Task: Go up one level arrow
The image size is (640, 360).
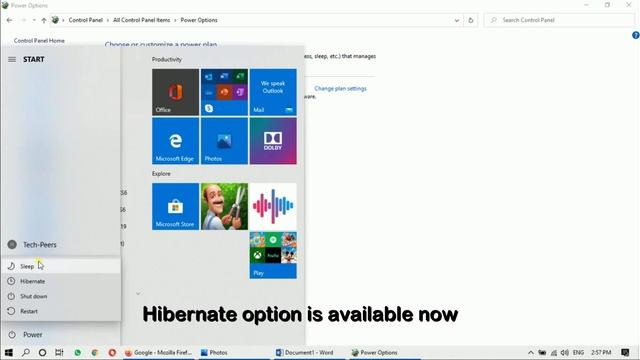Action: (44, 20)
